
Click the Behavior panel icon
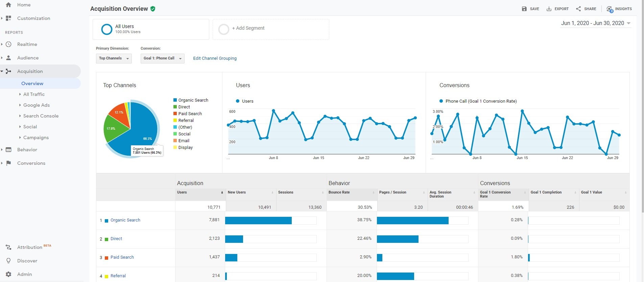9,150
